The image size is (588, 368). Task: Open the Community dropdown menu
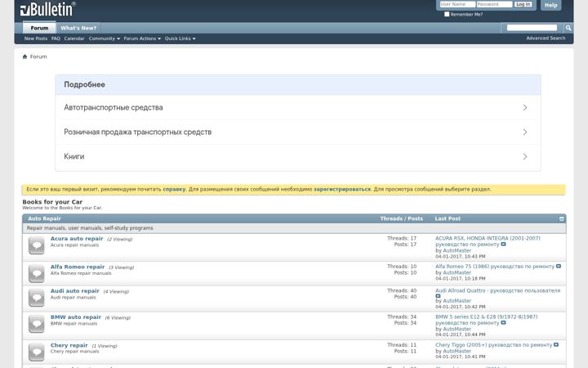(x=105, y=38)
